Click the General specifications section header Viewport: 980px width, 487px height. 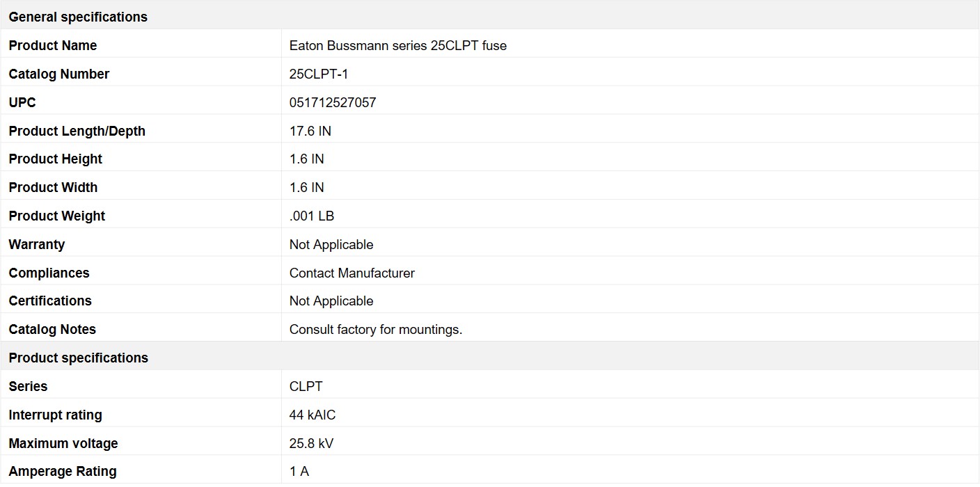[78, 17]
